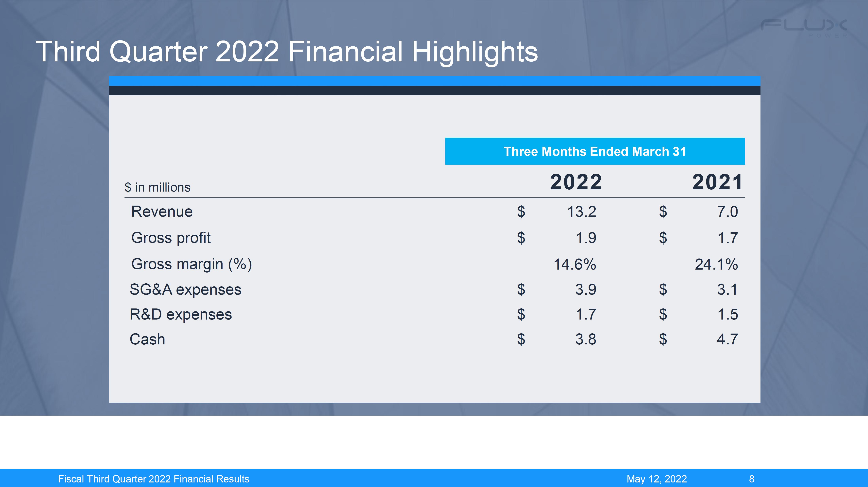
Task: Select the SG&A expenses row label
Action: point(185,290)
